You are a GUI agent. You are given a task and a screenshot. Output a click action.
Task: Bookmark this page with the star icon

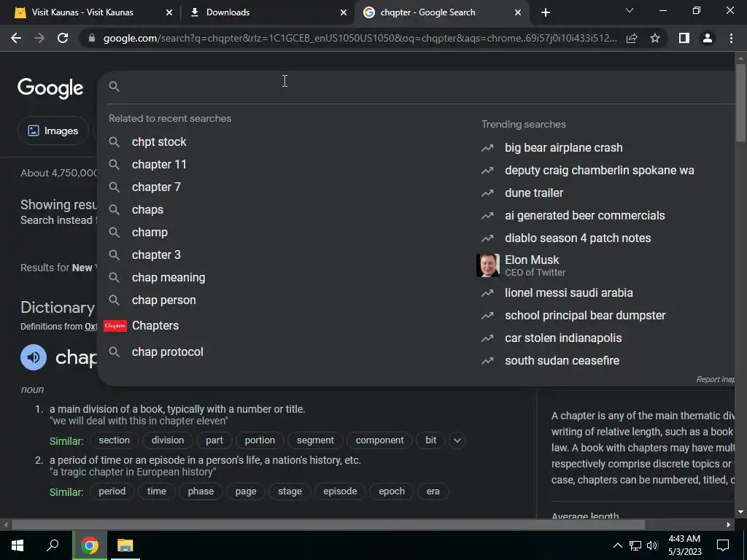[x=655, y=38]
